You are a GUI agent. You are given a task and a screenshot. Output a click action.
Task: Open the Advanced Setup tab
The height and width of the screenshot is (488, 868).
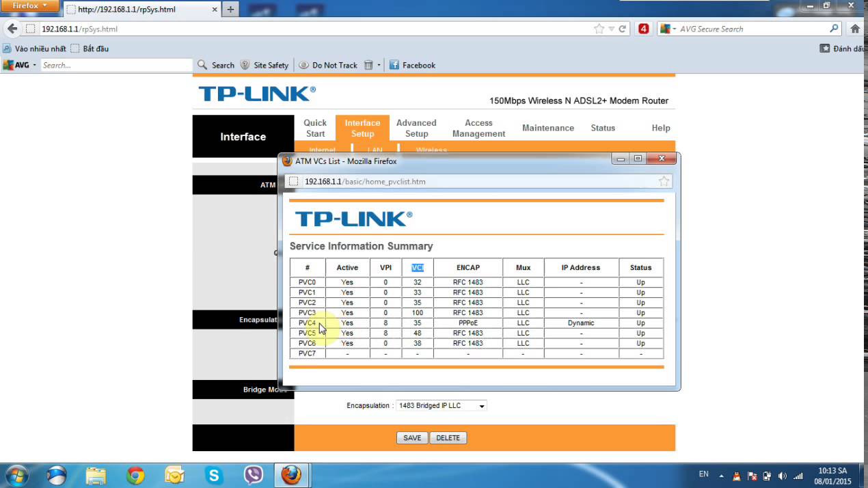click(416, 128)
